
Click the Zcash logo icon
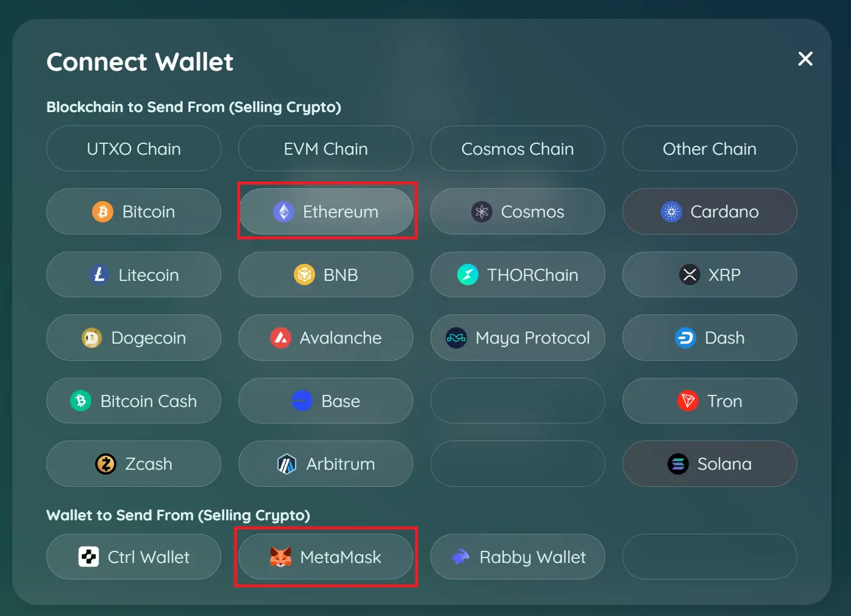pos(105,464)
